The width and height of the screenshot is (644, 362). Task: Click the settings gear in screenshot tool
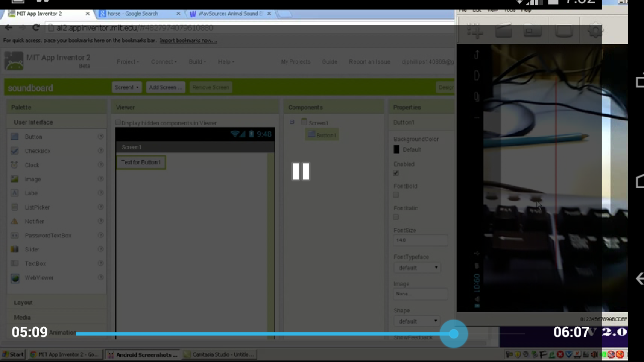point(595,31)
